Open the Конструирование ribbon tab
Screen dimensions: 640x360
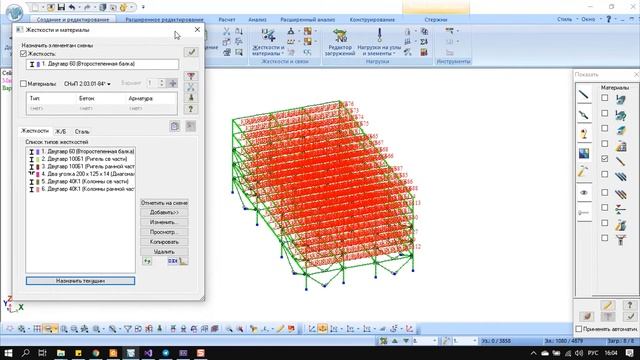coord(372,20)
